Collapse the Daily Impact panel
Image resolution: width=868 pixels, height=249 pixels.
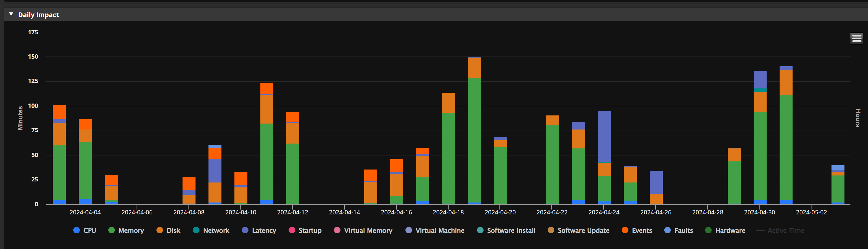pyautogui.click(x=11, y=14)
